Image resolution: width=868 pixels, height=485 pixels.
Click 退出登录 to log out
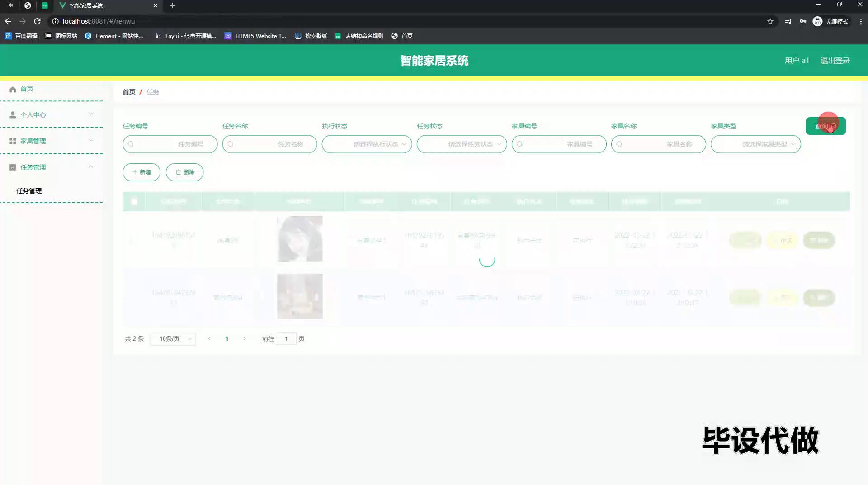coord(835,61)
